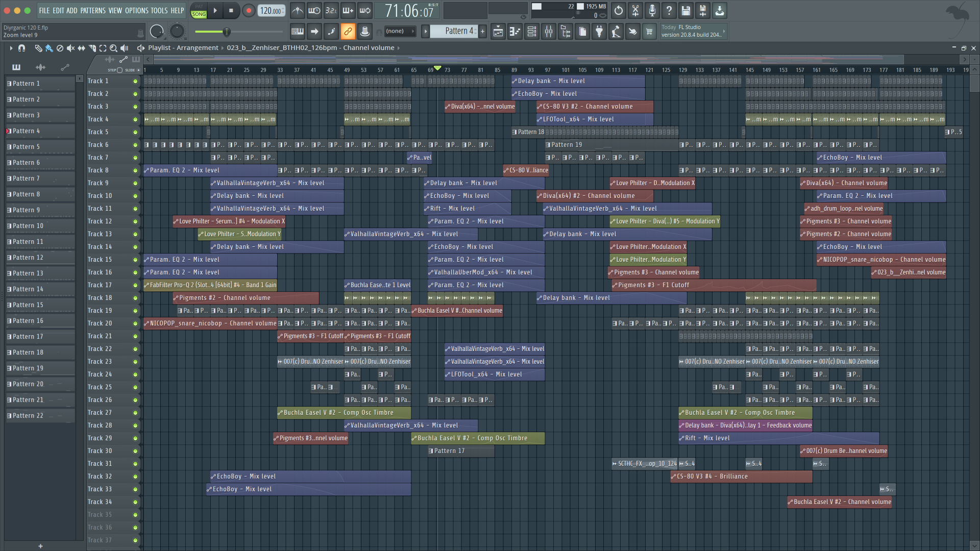Click the arrow after Channel volume breadcrumb
980x551 pixels.
point(399,48)
